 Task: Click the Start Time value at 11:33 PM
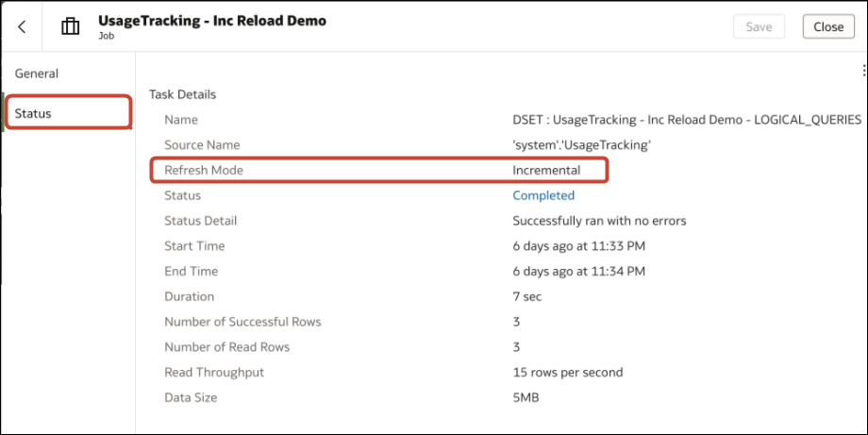(x=579, y=246)
